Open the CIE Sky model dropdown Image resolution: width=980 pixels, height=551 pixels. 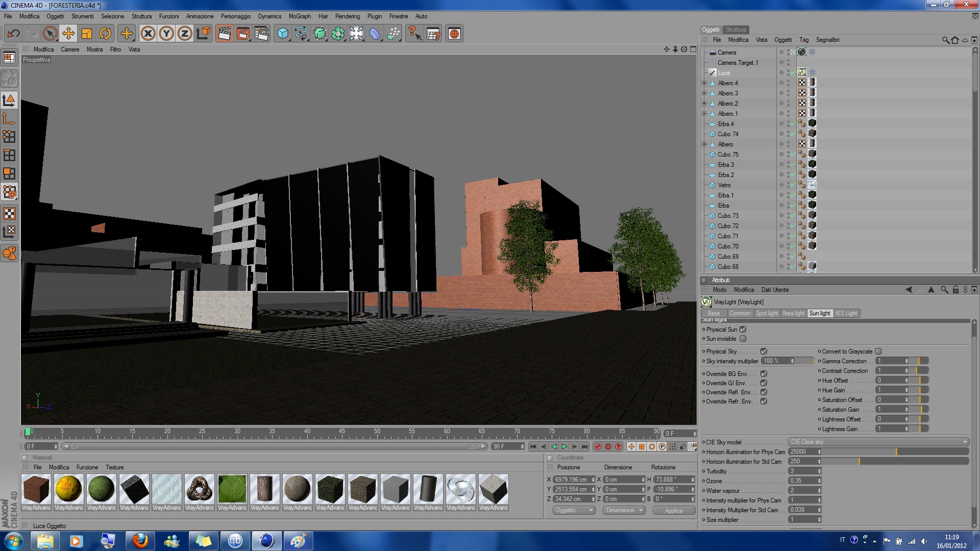click(878, 442)
